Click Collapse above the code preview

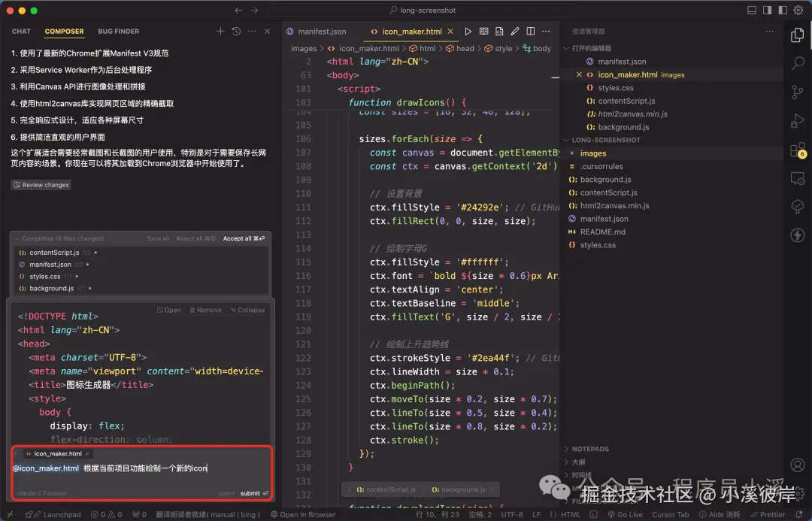coord(247,310)
